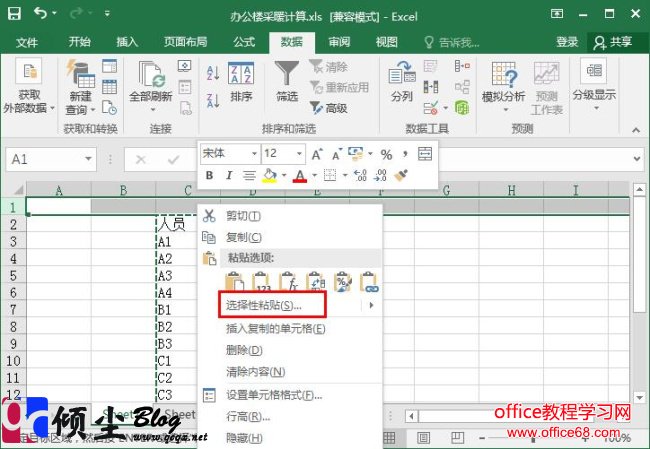Open the borders dropdown arrow in mini toolbar
650x449 pixels.
[x=344, y=175]
